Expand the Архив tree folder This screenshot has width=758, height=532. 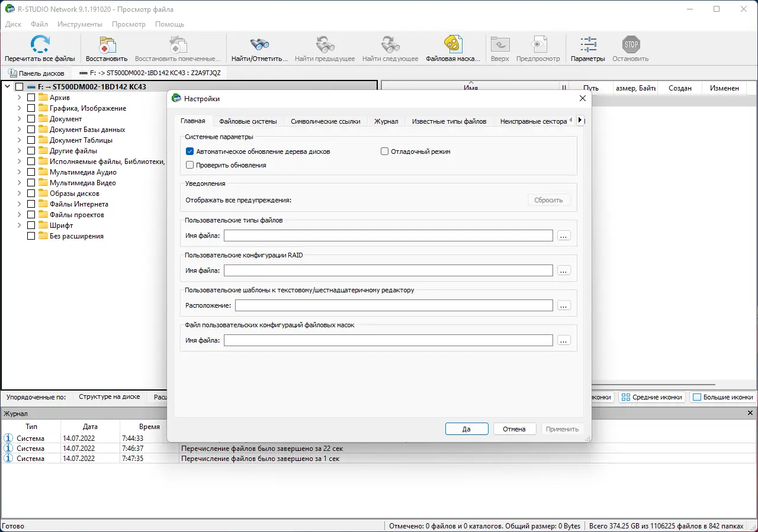click(x=19, y=98)
